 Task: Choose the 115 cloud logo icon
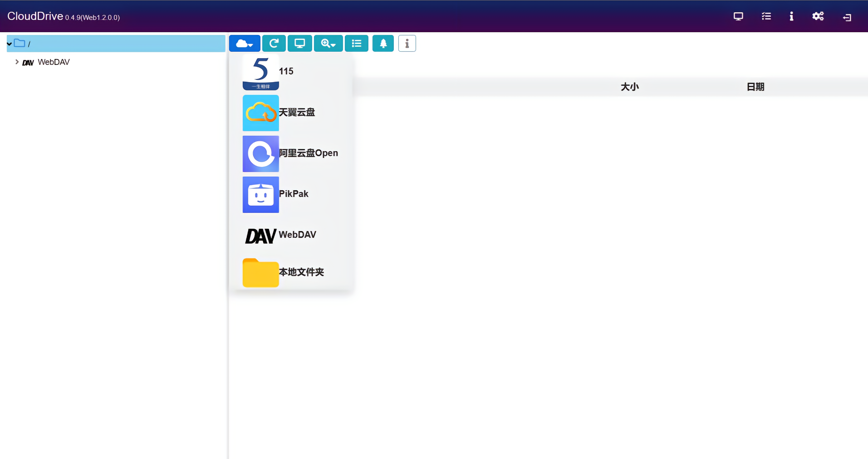tap(260, 72)
